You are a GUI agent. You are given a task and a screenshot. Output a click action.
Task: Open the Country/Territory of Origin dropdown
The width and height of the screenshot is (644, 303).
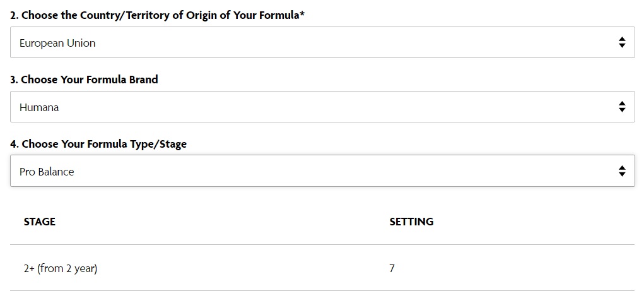322,42
